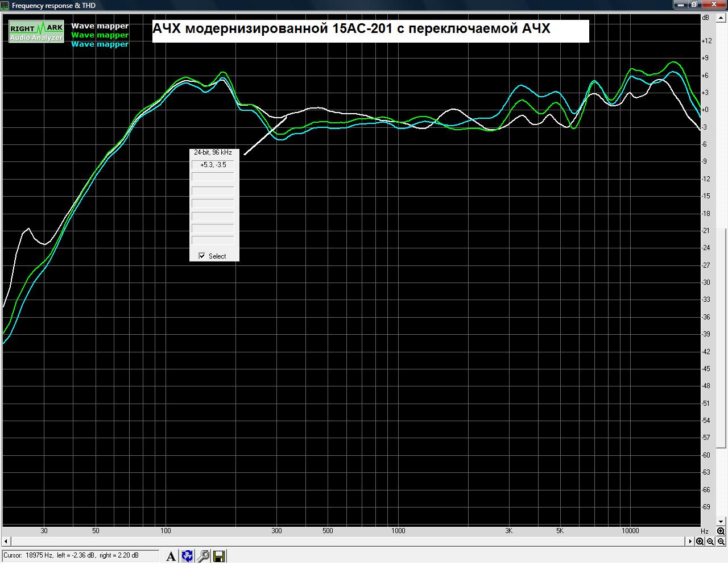Zoom out vertically on the dB axis
Viewport: 728px width, 582px height.
pos(721,542)
